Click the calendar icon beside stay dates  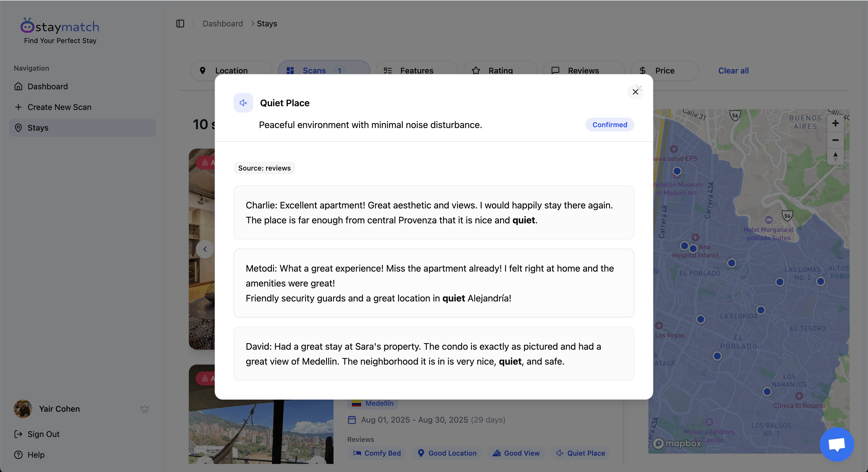coord(352,420)
